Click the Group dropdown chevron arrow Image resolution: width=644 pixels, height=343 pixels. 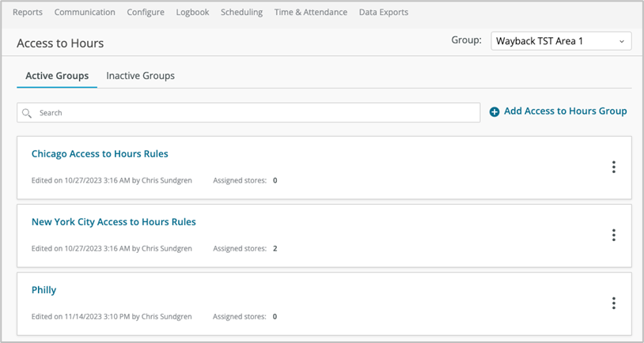(621, 40)
